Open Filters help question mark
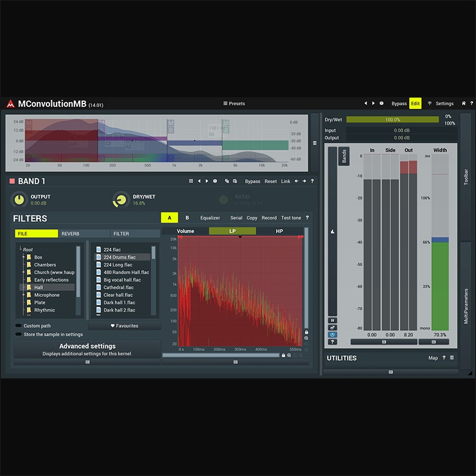This screenshot has width=476, height=476. click(x=307, y=217)
